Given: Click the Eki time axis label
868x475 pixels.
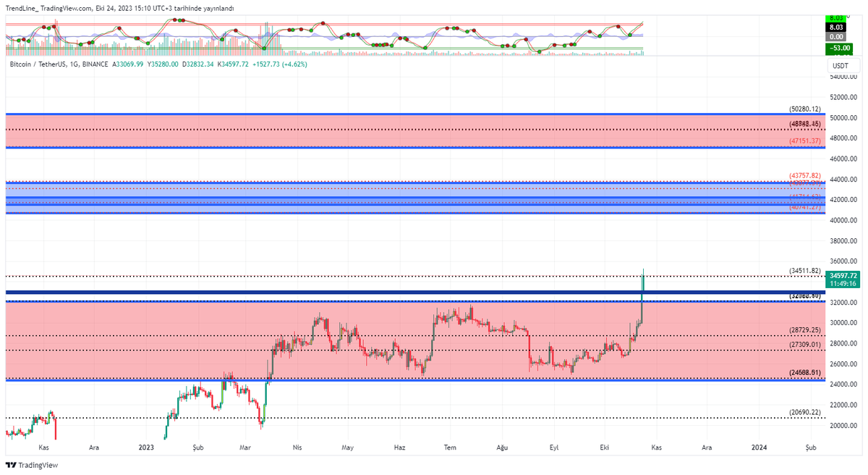Looking at the screenshot, I should click(604, 447).
